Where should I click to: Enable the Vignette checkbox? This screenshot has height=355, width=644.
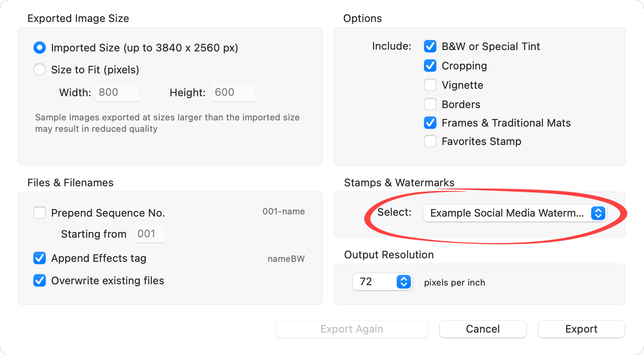[430, 85]
